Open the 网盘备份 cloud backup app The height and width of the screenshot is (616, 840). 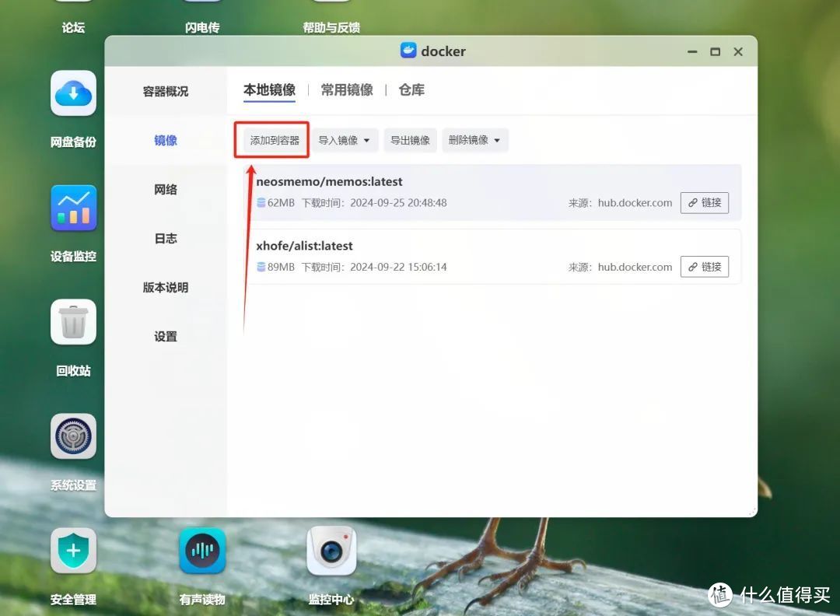click(73, 93)
